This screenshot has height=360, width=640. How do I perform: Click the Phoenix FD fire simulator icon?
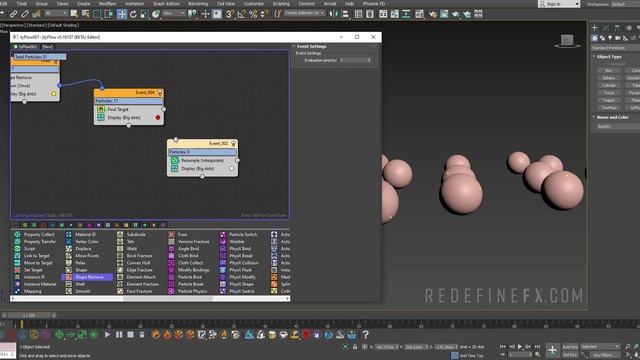point(156,335)
